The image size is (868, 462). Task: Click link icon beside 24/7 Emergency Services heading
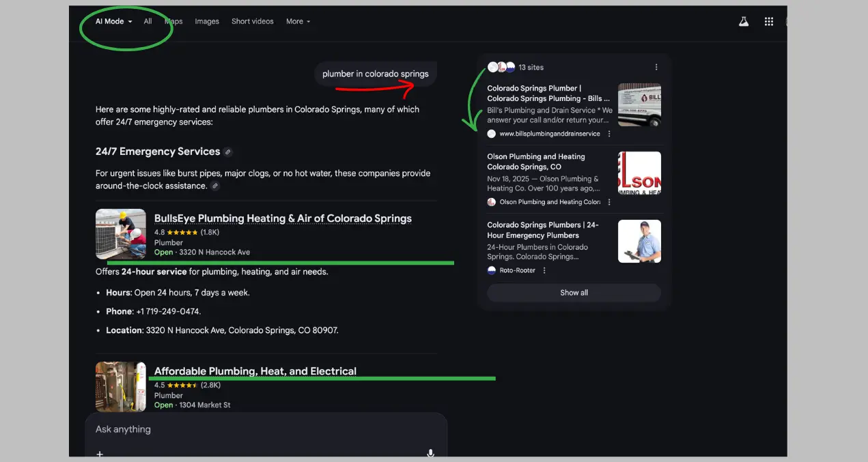click(228, 152)
